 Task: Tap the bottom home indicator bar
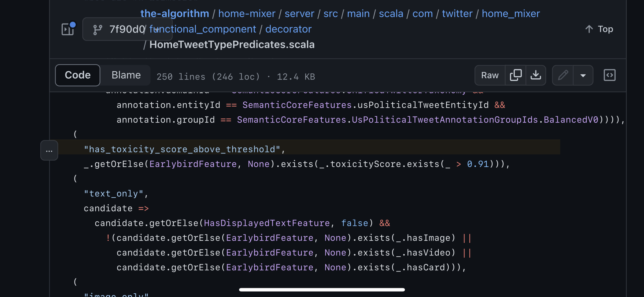point(322,290)
